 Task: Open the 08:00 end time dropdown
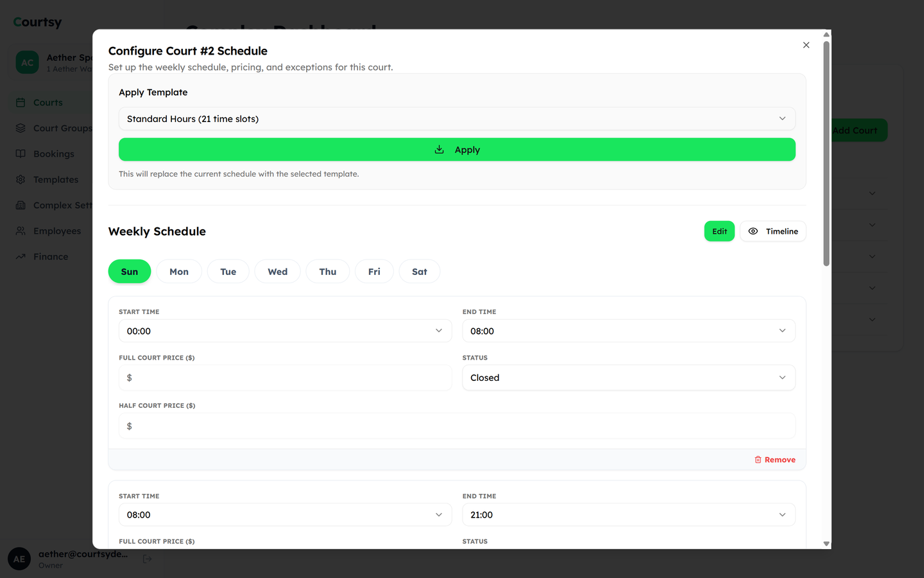click(629, 331)
